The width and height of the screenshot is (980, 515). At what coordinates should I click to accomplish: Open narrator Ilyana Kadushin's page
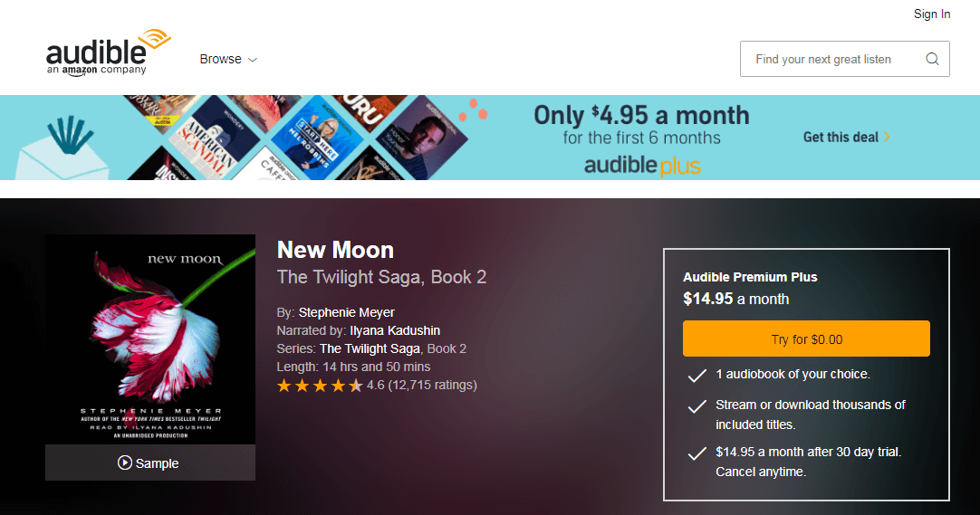(x=395, y=330)
